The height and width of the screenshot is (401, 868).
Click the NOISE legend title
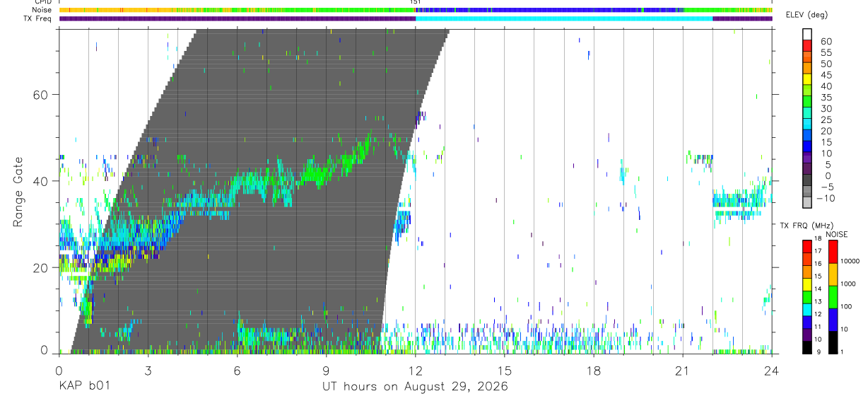click(x=836, y=234)
